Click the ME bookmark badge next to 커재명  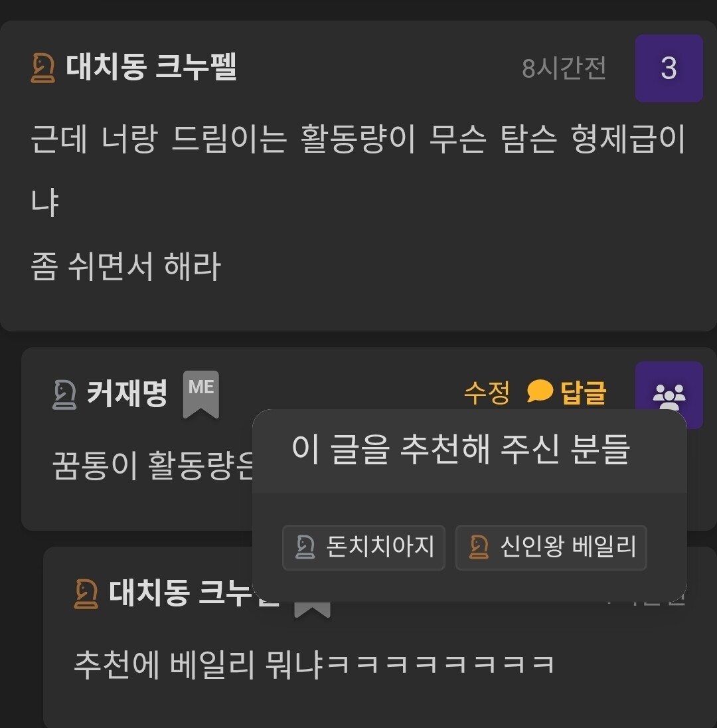pos(201,395)
